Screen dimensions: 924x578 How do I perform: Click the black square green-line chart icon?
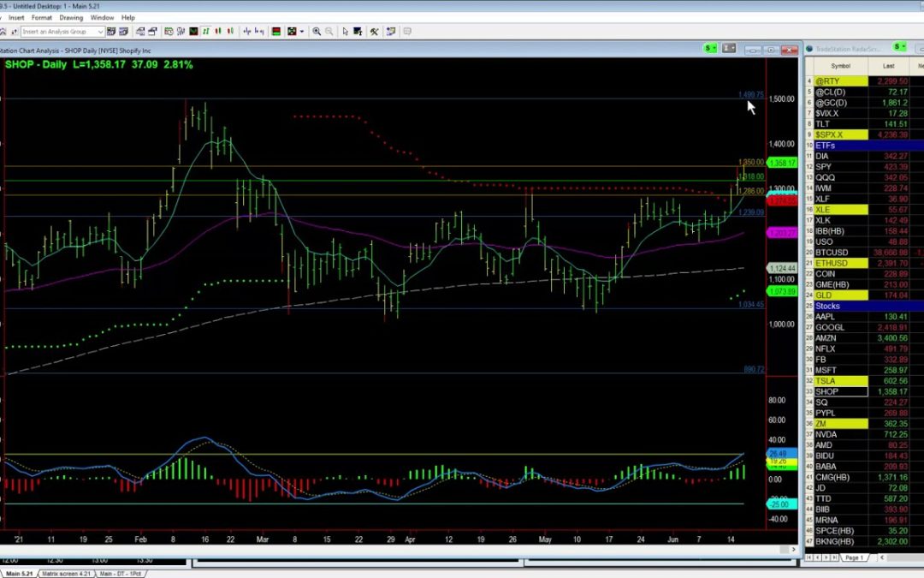(x=193, y=32)
